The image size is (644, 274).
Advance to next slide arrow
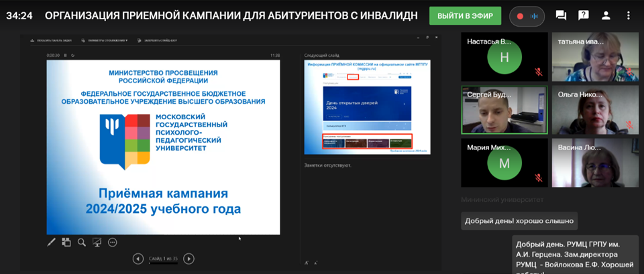pos(189,259)
